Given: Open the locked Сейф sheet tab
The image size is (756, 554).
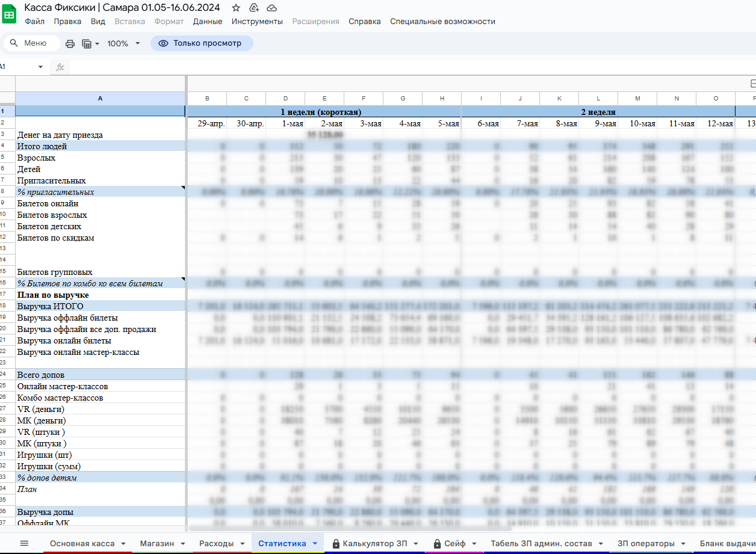Looking at the screenshot, I should 455,543.
